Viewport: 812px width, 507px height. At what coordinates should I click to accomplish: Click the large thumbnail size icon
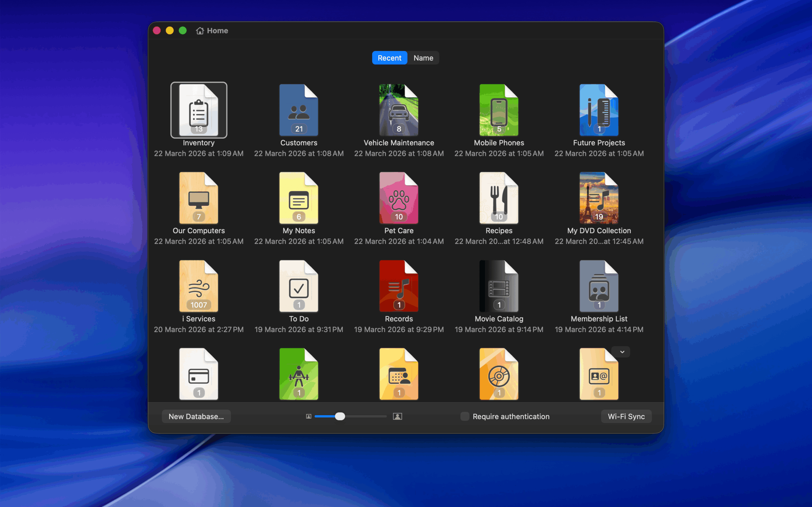[x=397, y=416]
